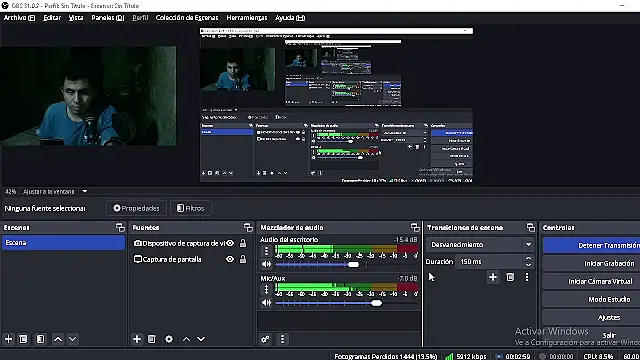Mute the Mic/Aux audio channel
Viewport: 640px width, 360px height.
coord(267,302)
